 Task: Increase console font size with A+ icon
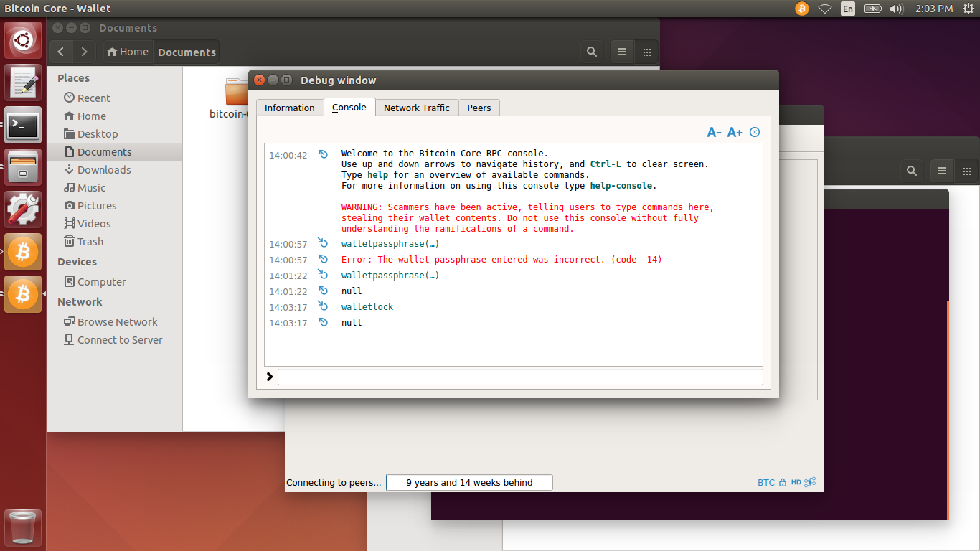click(x=735, y=132)
